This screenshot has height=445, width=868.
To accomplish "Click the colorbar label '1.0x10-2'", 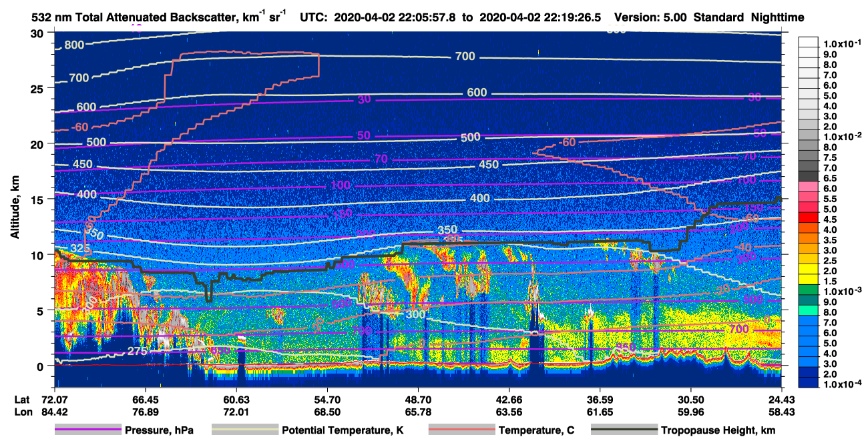I will [841, 135].
